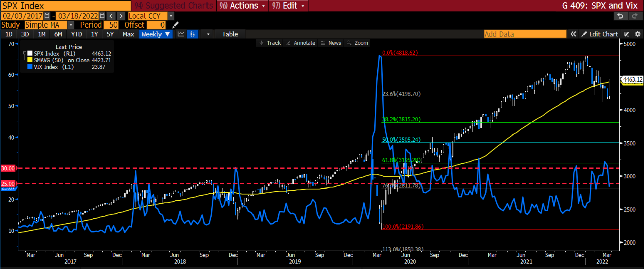The height and width of the screenshot is (269, 644).
Task: Show News on the chart
Action: pos(331,43)
